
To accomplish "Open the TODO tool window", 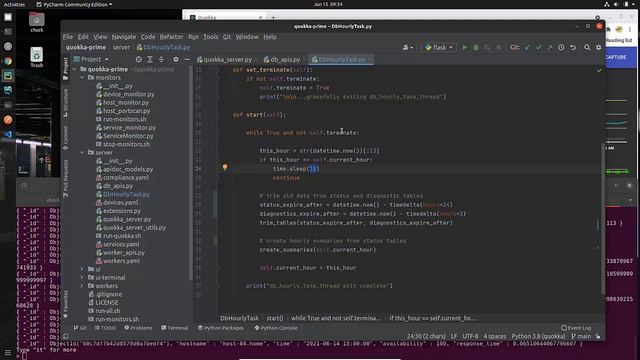I will pos(105,328).
